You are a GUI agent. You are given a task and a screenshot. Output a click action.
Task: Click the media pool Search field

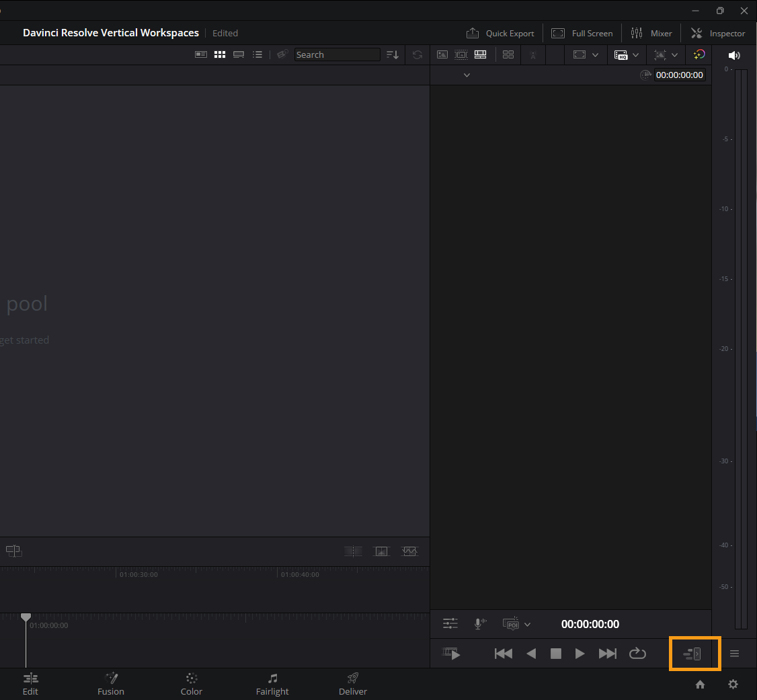tap(337, 54)
